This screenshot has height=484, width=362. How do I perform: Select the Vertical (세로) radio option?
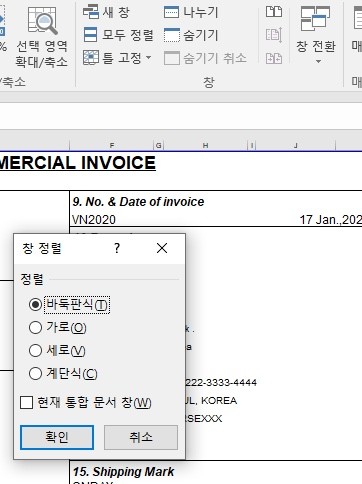[35, 351]
